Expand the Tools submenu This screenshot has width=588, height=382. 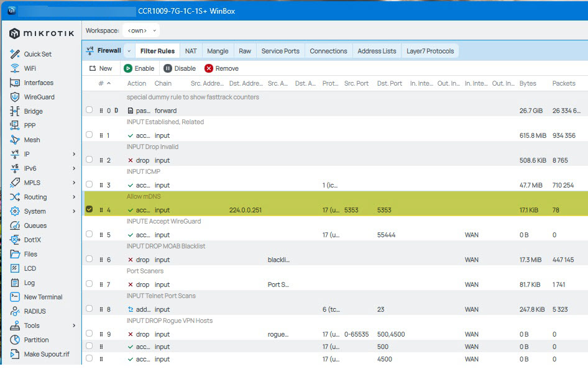tap(74, 325)
